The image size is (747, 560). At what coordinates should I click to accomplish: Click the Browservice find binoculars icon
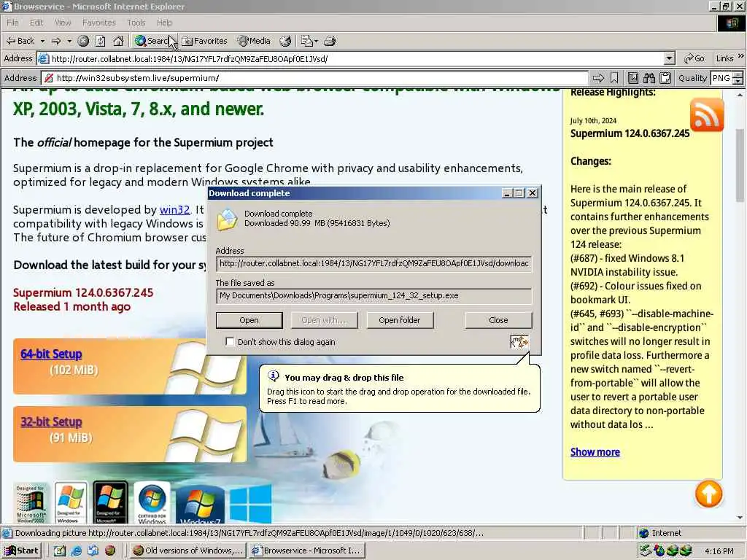pyautogui.click(x=649, y=78)
